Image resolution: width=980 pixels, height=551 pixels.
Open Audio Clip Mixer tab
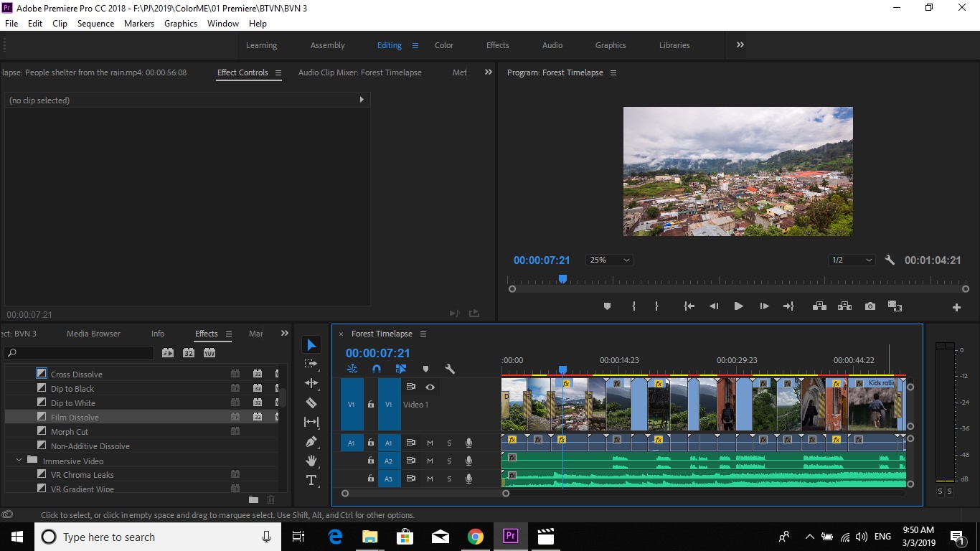pyautogui.click(x=359, y=72)
